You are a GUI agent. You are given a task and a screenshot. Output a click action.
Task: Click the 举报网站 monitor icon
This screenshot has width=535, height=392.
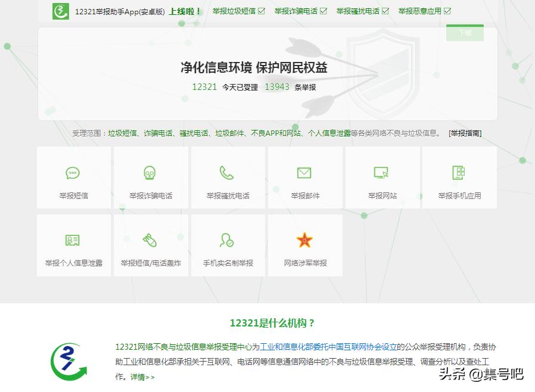(381, 173)
